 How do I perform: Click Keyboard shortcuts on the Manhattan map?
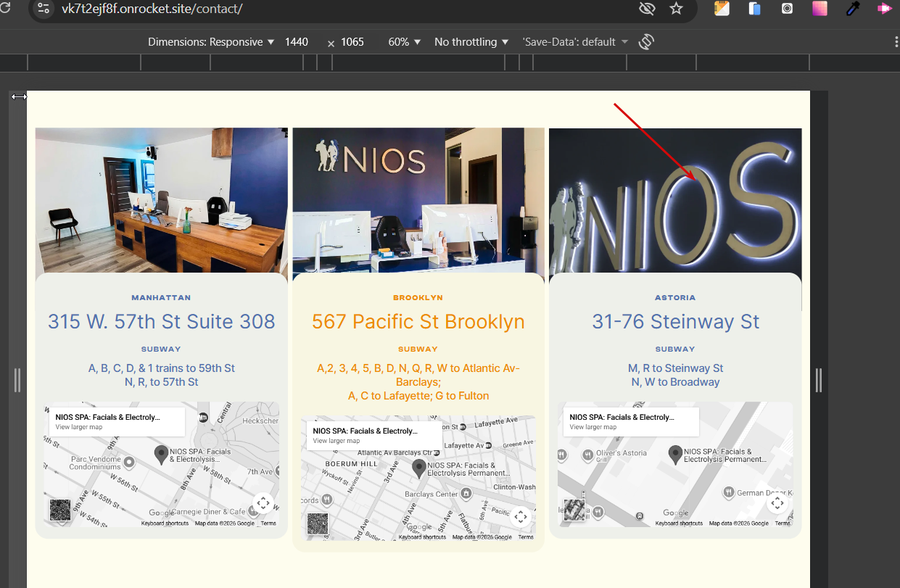[166, 523]
